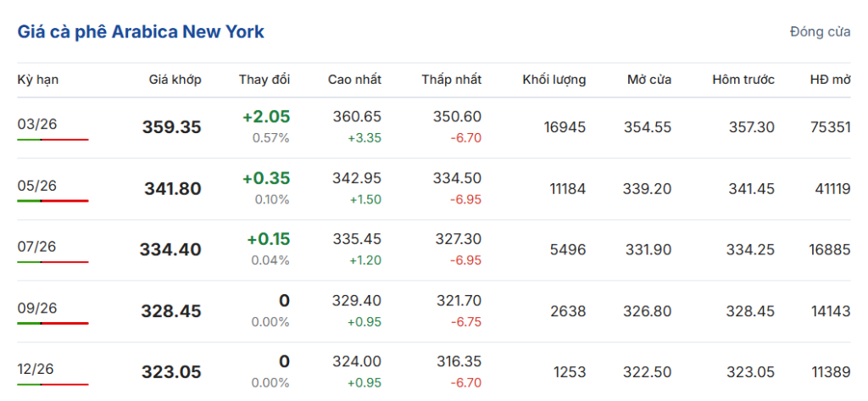The image size is (868, 401).
Task: Select the Thay đổi column header
Action: tap(264, 80)
